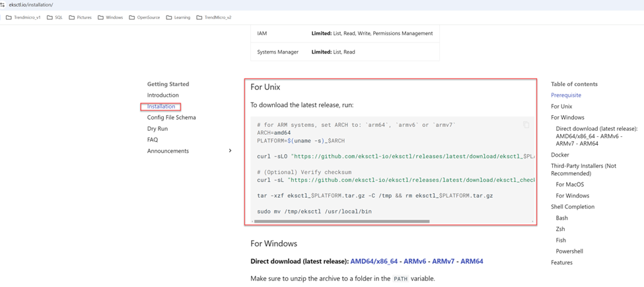Jump to Direct download contents entry
The image size is (644, 287).
596,136
